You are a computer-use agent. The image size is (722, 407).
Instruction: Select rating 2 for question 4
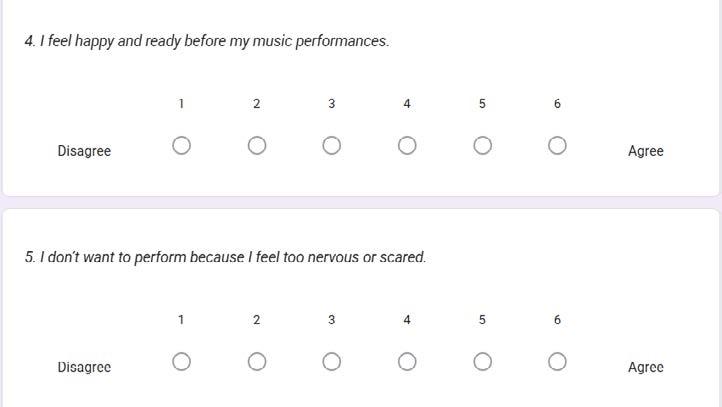point(257,146)
